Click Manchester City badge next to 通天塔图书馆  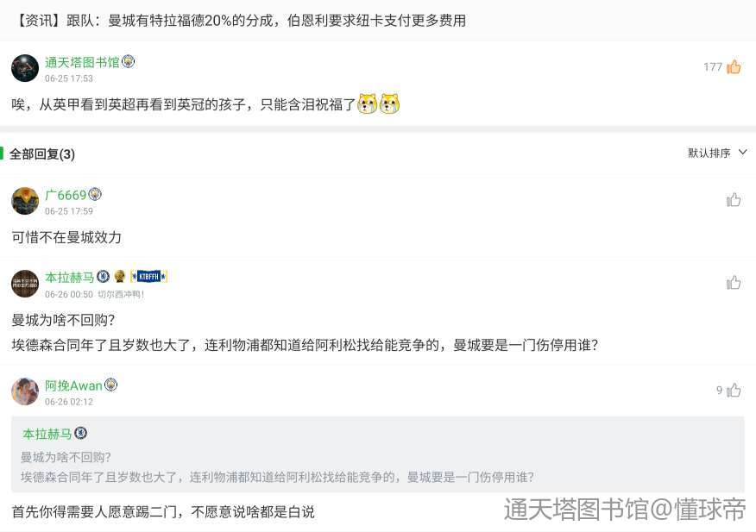[x=129, y=62]
